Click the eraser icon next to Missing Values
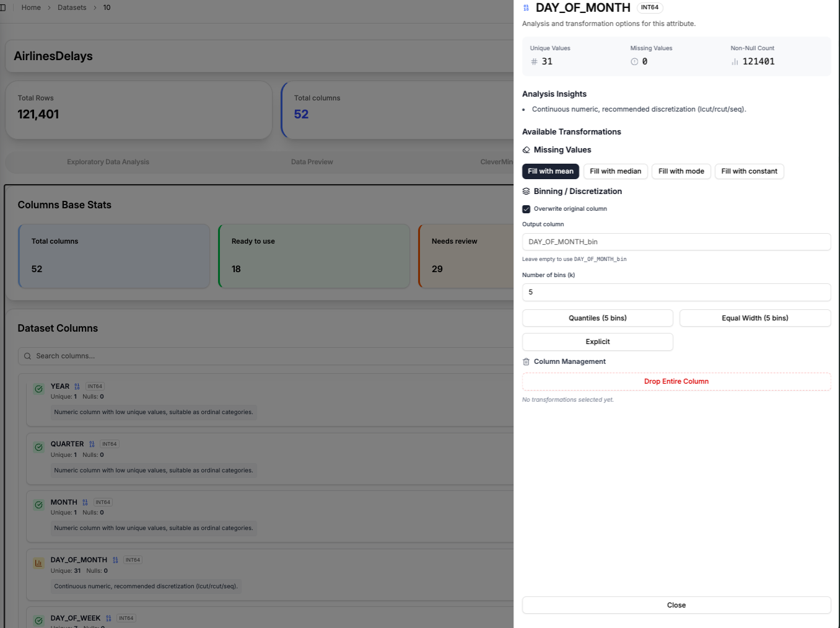 pos(526,150)
